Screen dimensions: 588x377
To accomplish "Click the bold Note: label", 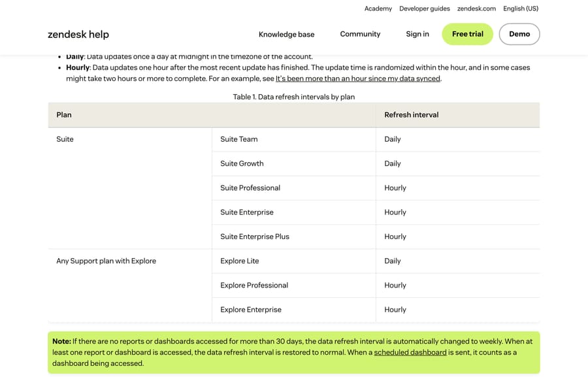I will coord(61,341).
